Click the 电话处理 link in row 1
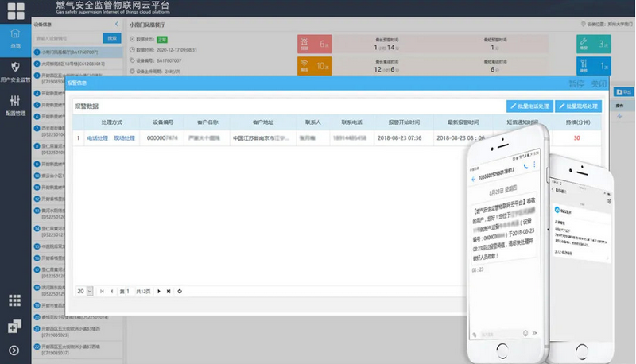The image size is (636, 364). [x=97, y=138]
